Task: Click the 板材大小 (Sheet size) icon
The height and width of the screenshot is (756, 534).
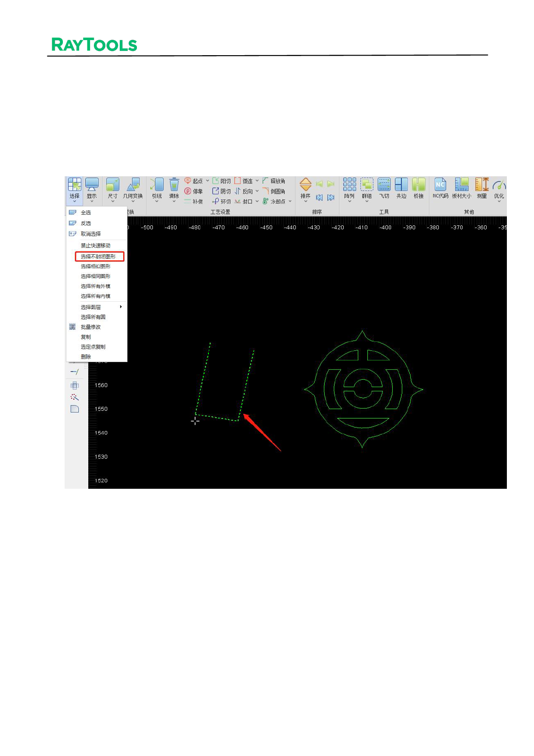Action: [x=461, y=185]
